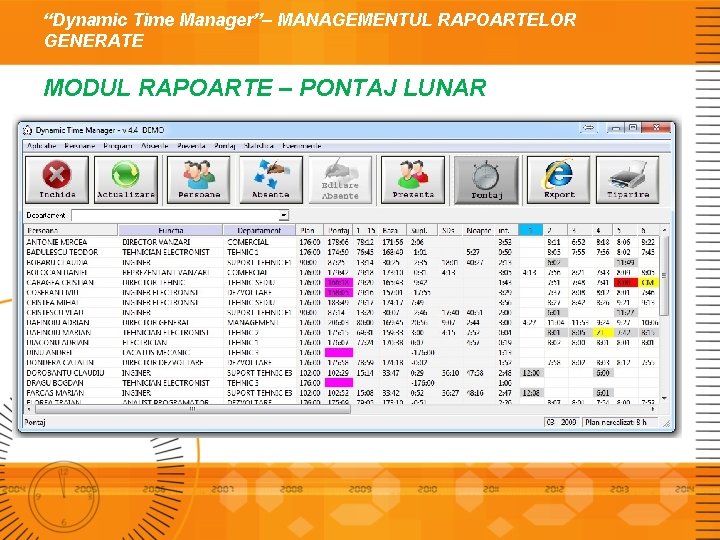
Task: Expand the Departament dropdown arrow
Action: point(284,215)
